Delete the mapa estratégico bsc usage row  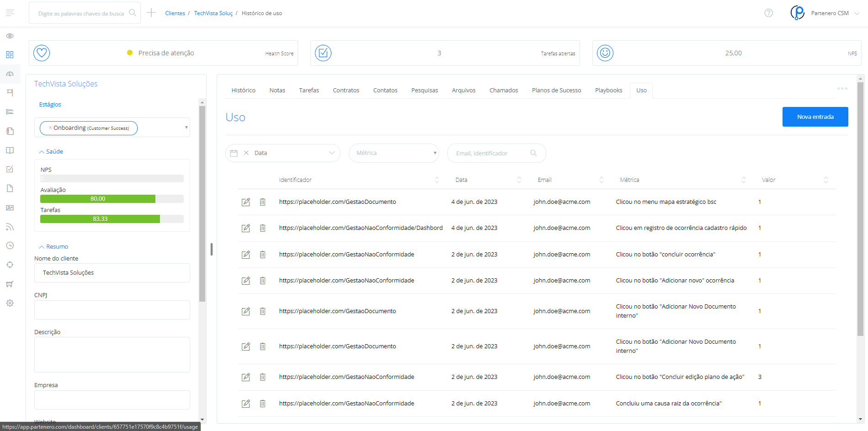pos(262,202)
